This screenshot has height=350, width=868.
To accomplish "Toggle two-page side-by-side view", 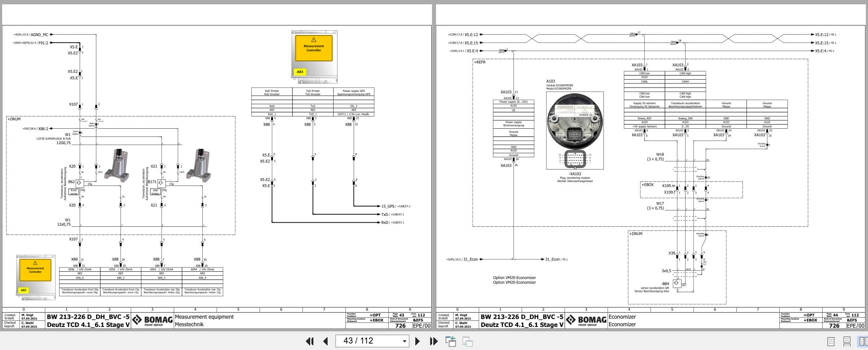I will point(863,341).
